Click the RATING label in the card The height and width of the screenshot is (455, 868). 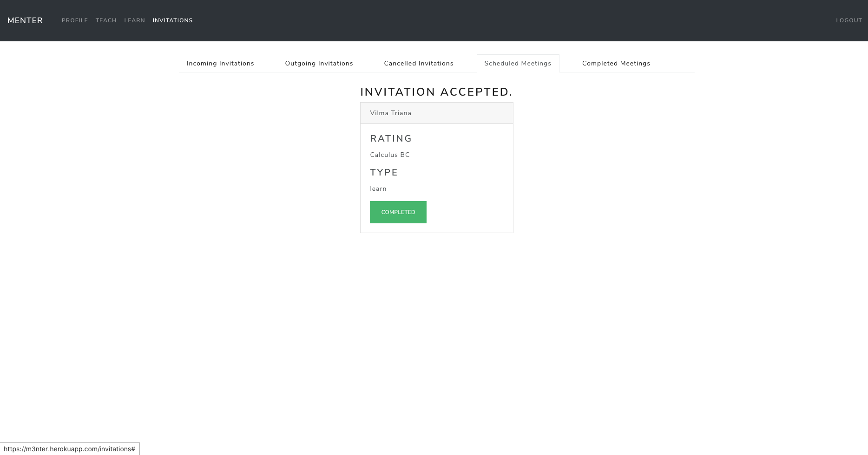[x=391, y=138]
